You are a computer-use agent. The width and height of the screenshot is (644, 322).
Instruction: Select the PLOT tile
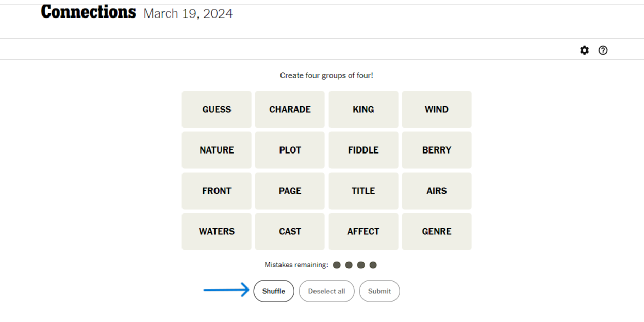pos(290,150)
